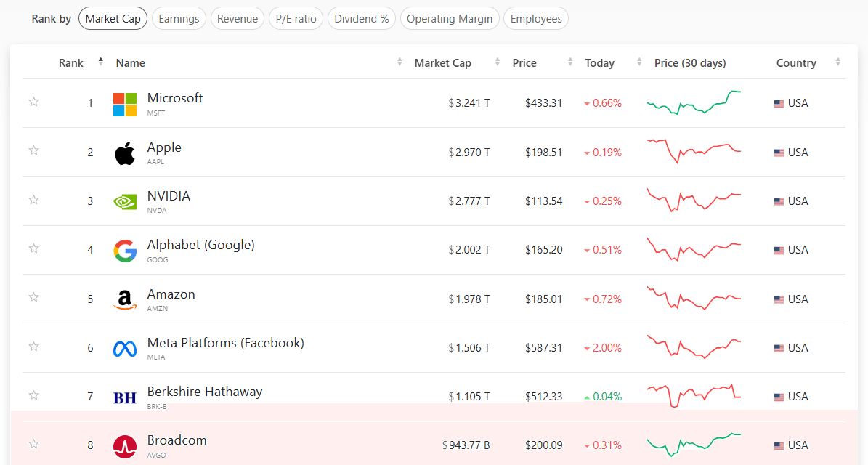Sort the table by Market Cap column arrows
868x465 pixels.
(497, 62)
